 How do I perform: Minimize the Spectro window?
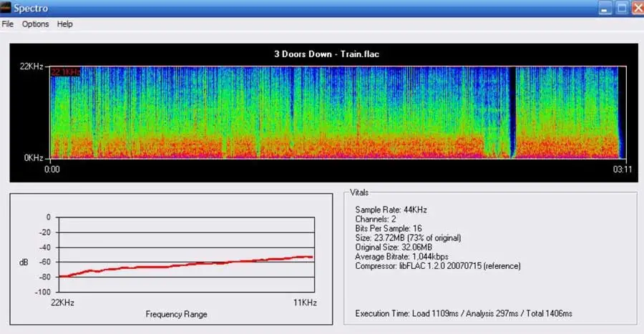point(605,8)
